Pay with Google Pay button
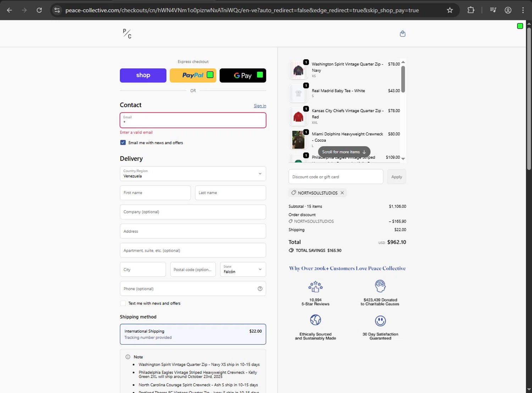This screenshot has height=393, width=532. [x=243, y=75]
